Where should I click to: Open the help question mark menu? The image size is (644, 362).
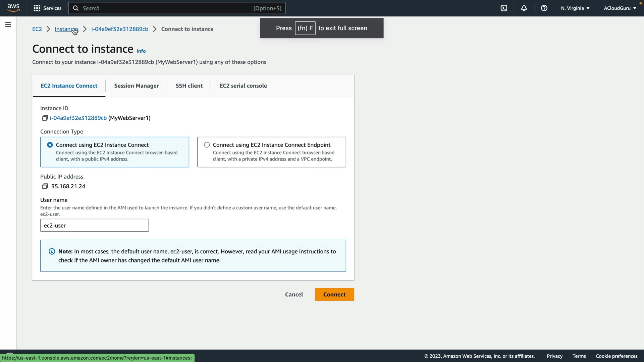tap(544, 8)
